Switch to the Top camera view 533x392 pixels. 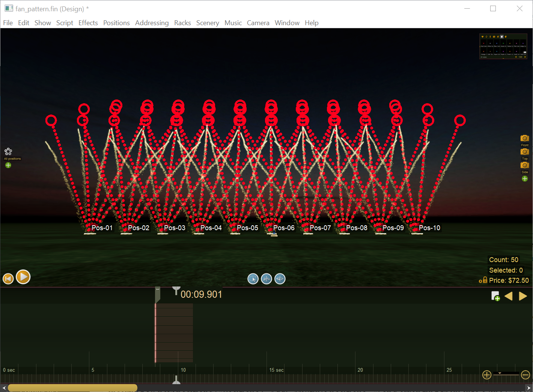[525, 152]
